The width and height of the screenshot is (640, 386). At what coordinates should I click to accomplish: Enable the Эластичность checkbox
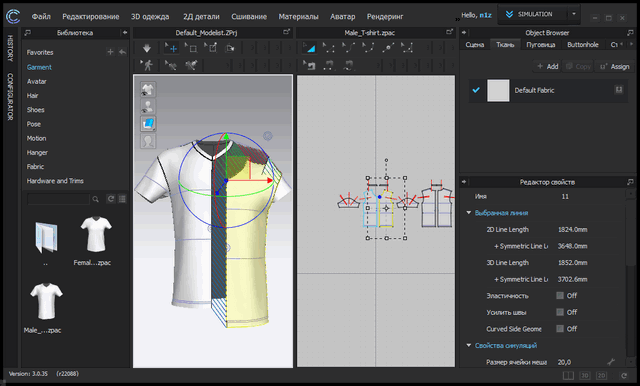pyautogui.click(x=560, y=295)
